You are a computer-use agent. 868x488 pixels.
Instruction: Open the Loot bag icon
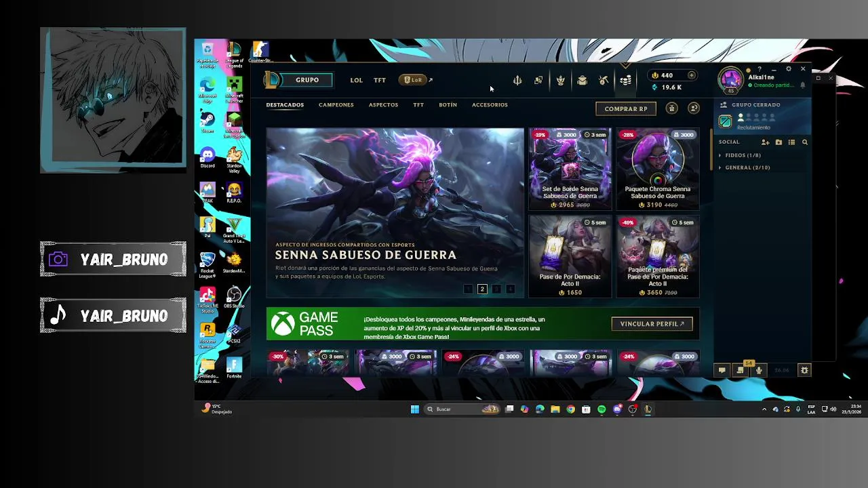(582, 80)
